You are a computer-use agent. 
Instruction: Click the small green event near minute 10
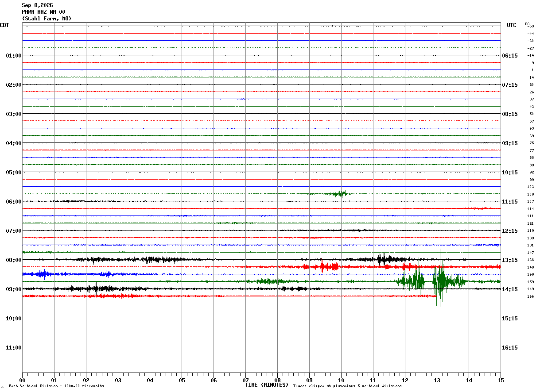(340, 193)
